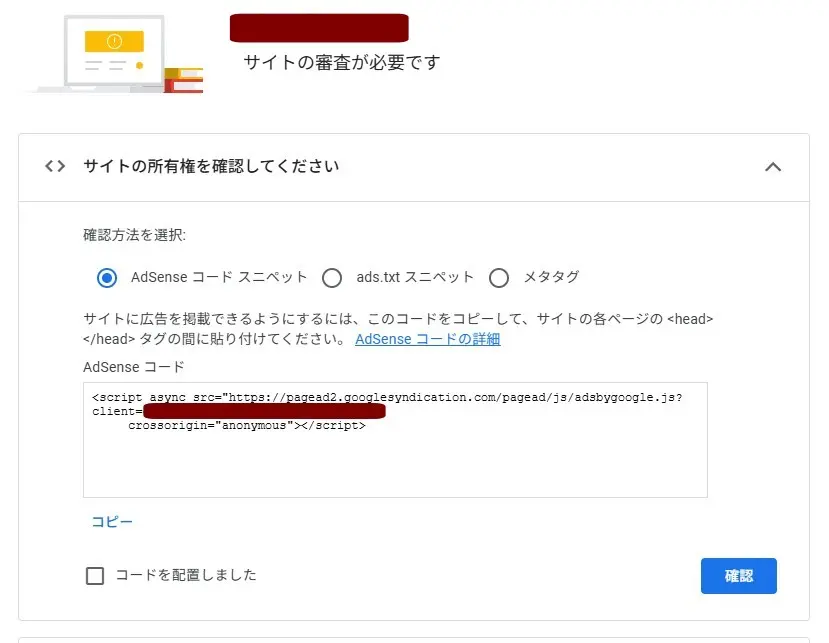Click the stacked books illustration
Image resolution: width=829 pixels, height=643 pixels.
click(x=184, y=79)
